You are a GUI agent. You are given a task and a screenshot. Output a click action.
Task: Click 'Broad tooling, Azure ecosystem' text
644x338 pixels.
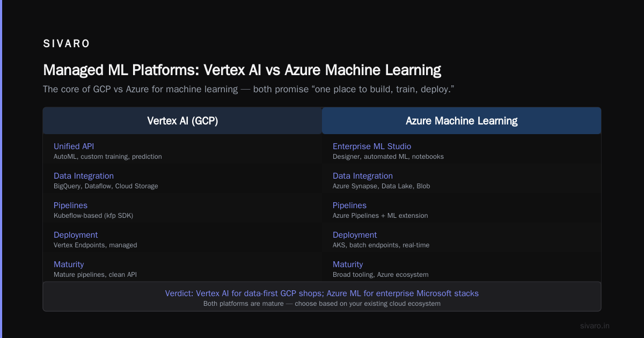[x=380, y=275]
